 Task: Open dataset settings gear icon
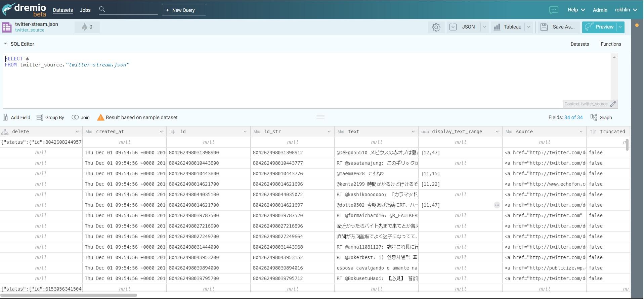tap(436, 27)
